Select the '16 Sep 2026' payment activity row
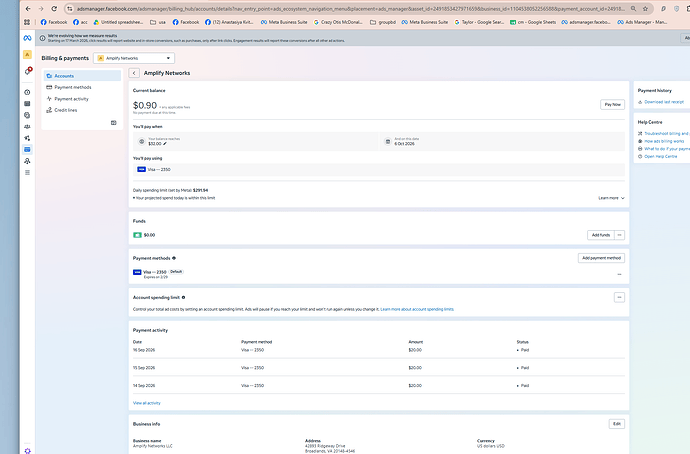The image size is (690, 454). coord(379,350)
